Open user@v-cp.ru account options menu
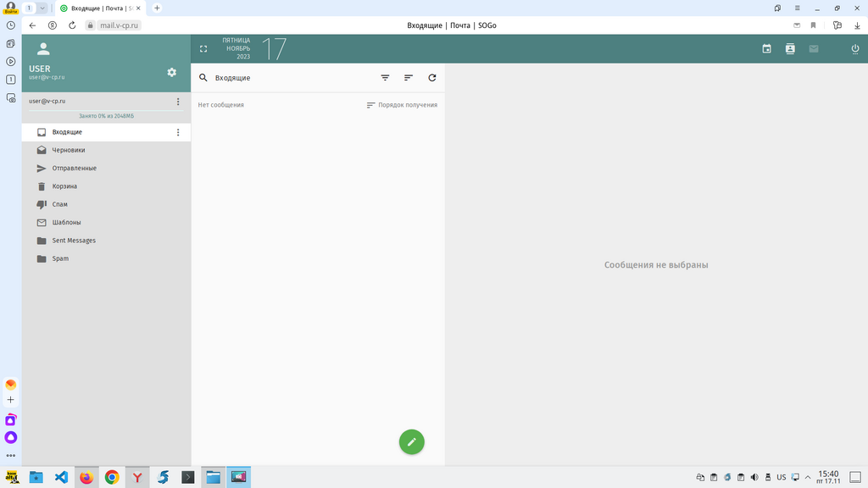 pos(178,102)
